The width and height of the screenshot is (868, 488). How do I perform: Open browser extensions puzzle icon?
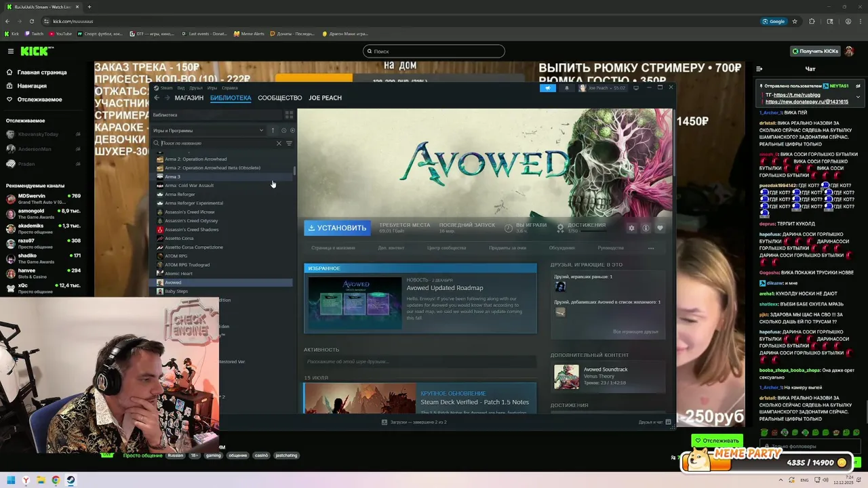[812, 21]
